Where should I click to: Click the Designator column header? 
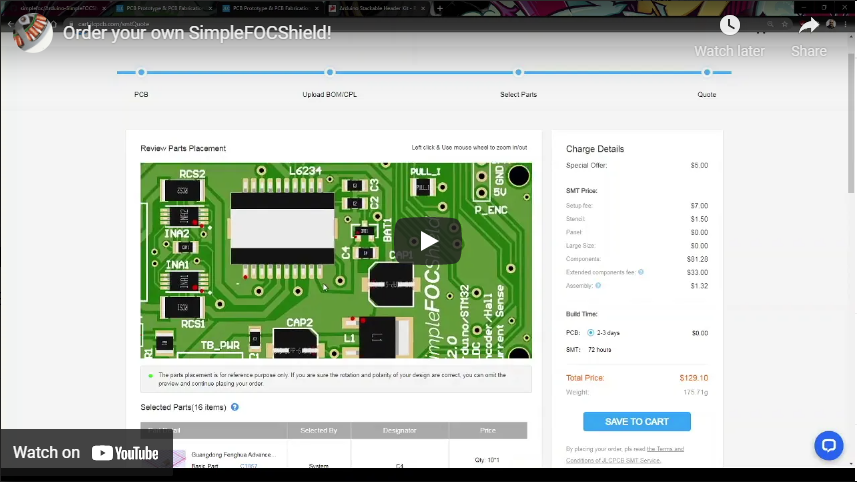pos(400,431)
